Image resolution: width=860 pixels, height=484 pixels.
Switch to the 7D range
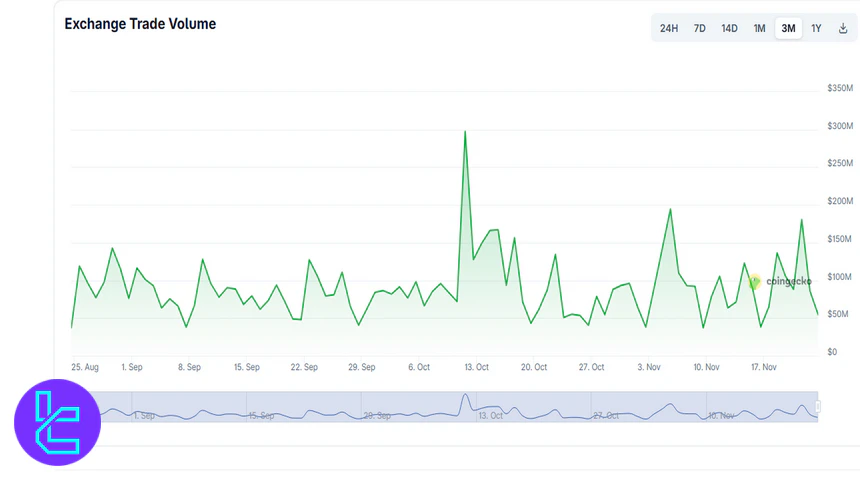click(x=699, y=29)
